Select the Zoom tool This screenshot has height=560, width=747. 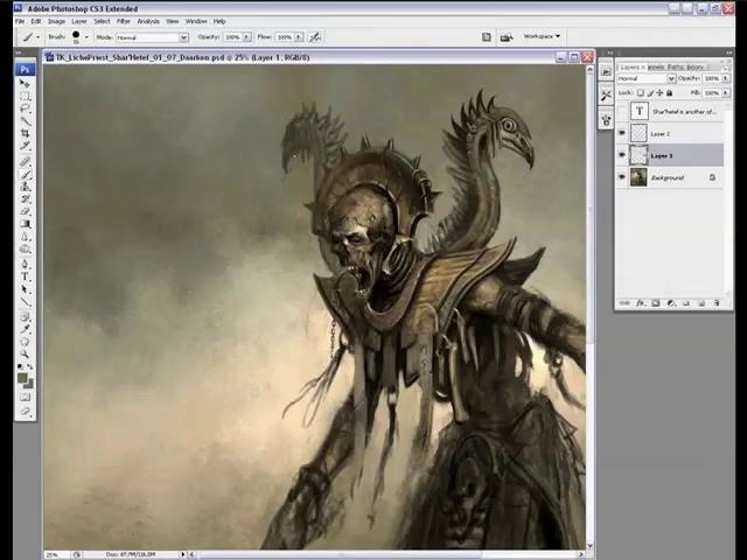coord(25,354)
